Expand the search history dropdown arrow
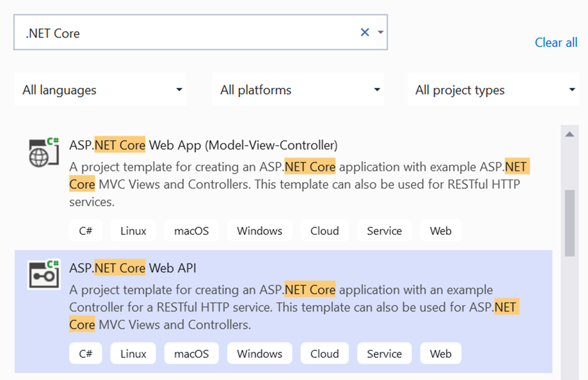 coord(380,32)
